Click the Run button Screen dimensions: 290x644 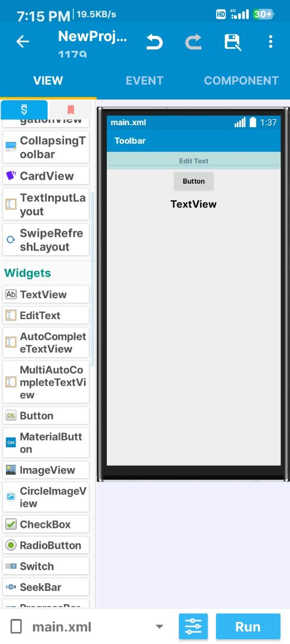click(248, 627)
